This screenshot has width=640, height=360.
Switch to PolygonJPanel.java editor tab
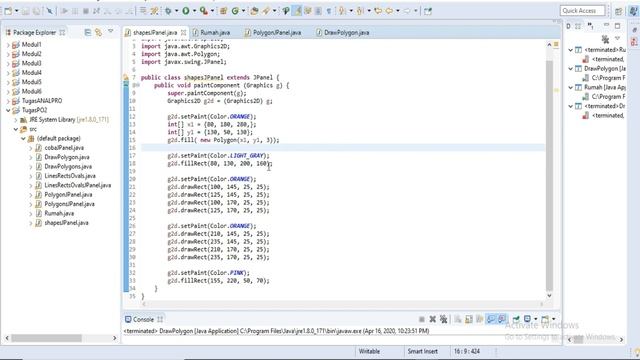tap(273, 32)
